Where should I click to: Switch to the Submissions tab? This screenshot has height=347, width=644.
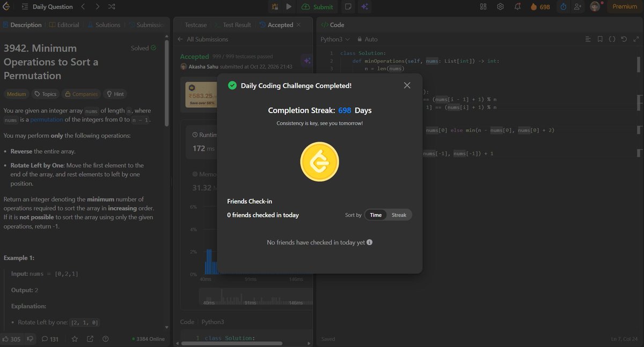click(146, 25)
